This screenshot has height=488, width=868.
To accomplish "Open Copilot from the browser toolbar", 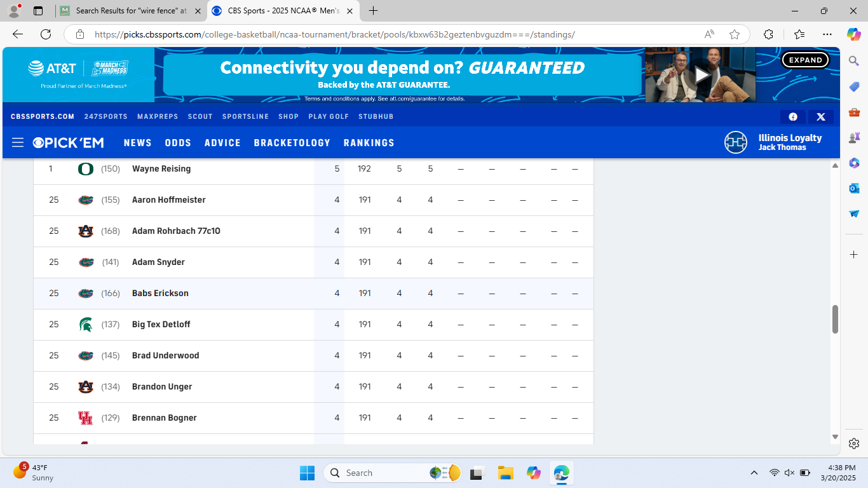I will point(853,35).
